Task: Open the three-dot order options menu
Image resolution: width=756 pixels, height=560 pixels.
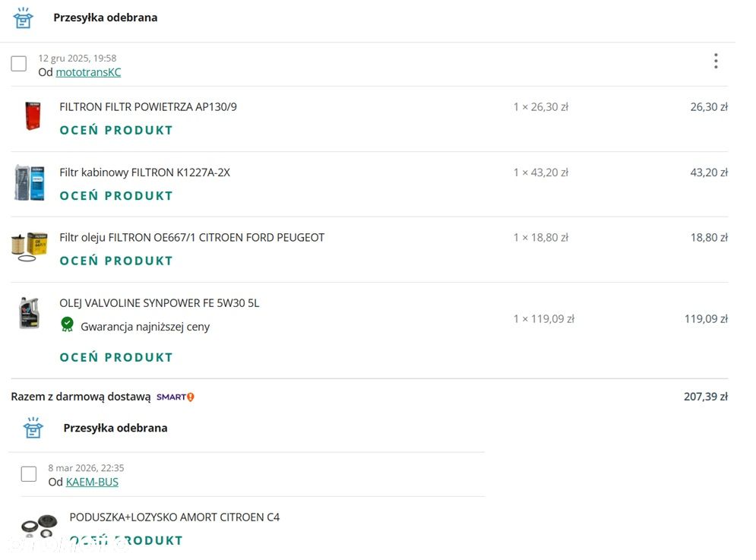Action: [x=716, y=62]
